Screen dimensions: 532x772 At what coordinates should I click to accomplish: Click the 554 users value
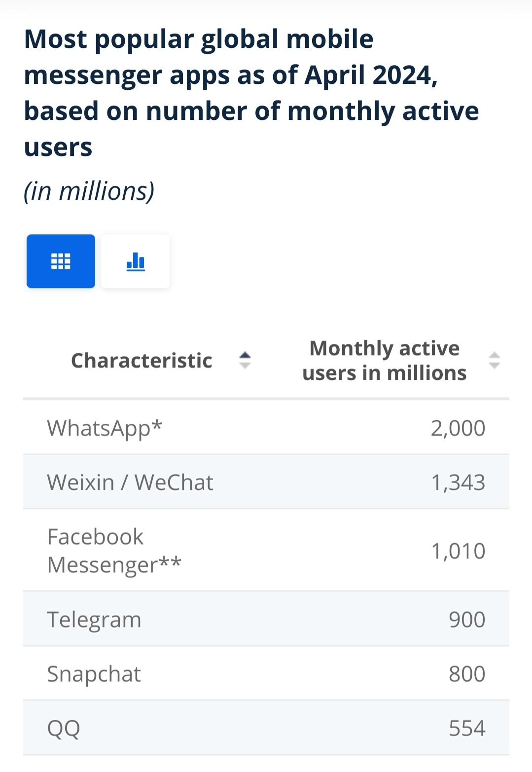467,728
